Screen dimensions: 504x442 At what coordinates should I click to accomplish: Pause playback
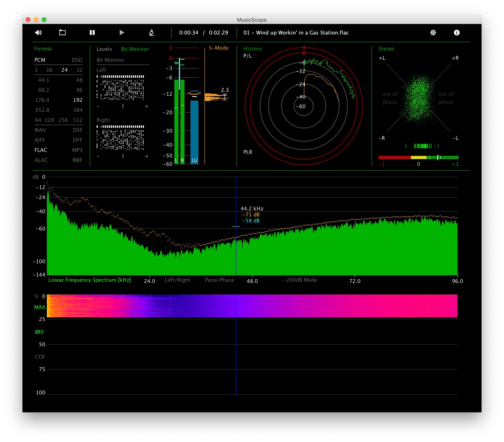coord(92,32)
